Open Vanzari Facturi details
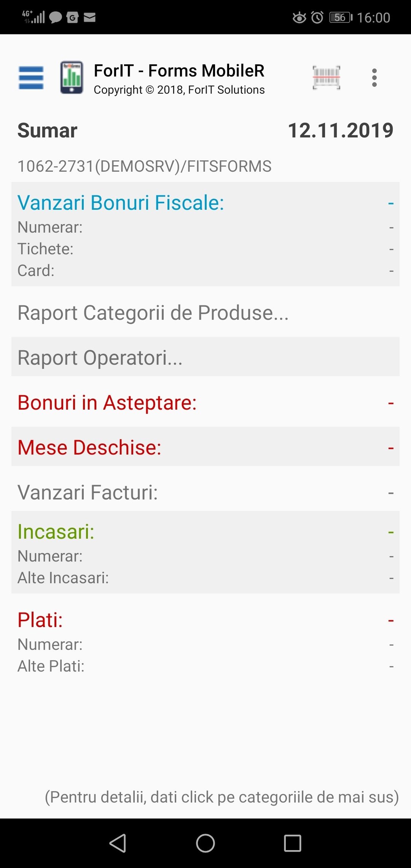 click(x=88, y=492)
